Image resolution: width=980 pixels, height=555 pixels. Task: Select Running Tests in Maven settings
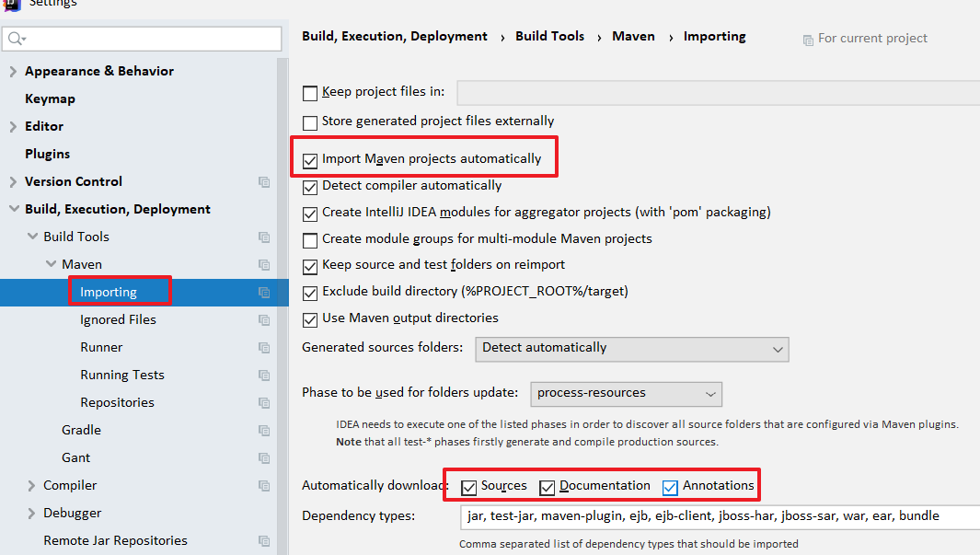pos(121,375)
